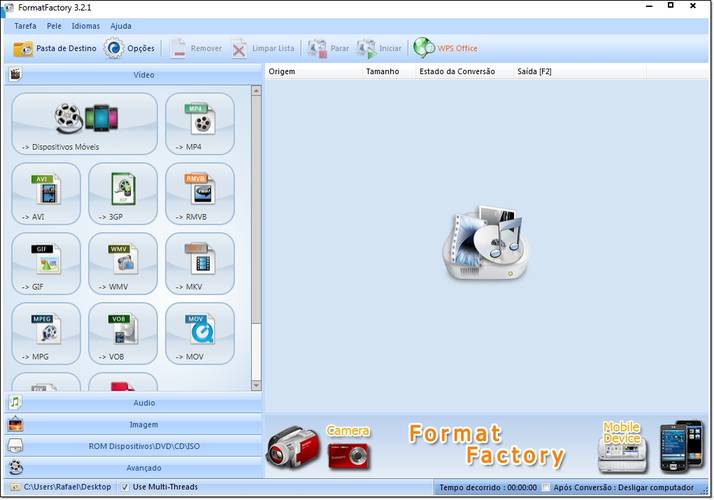
Task: Open output path C:\Users\Rafael\Desktop in status bar
Action: pyautogui.click(x=67, y=487)
